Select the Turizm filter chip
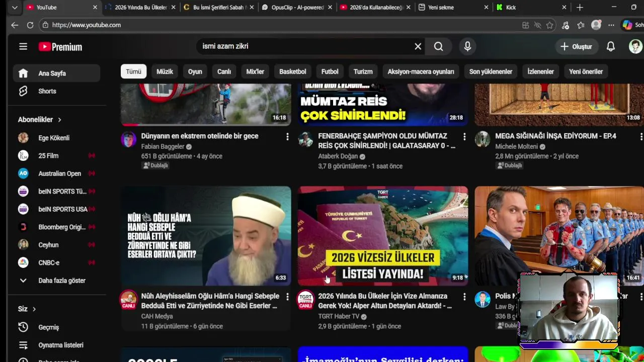Viewport: 644px width, 362px height. click(x=363, y=71)
